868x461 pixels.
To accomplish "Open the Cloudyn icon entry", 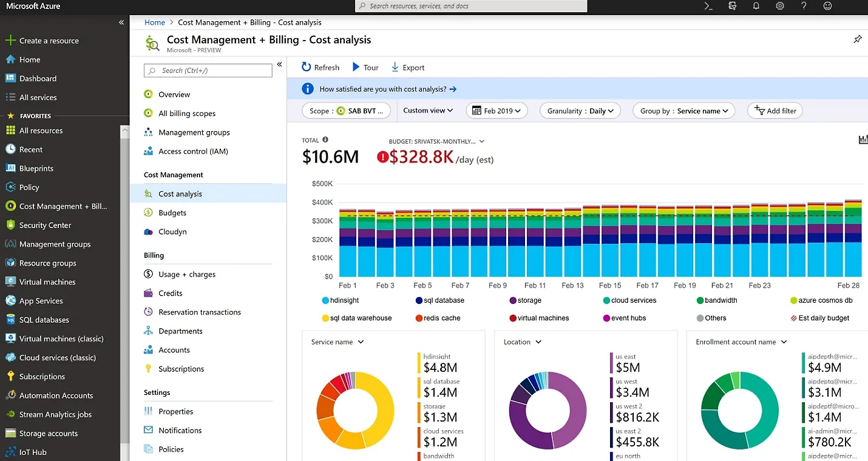I will tap(148, 232).
